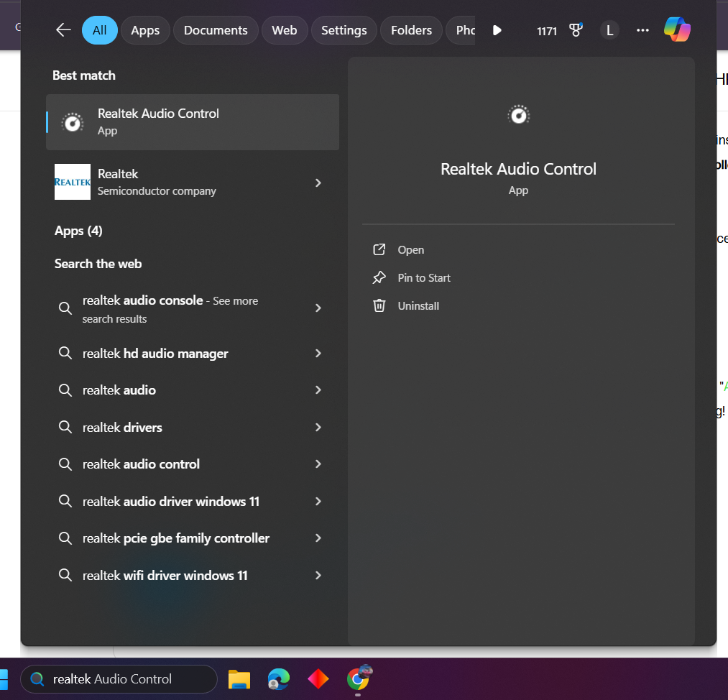The width and height of the screenshot is (728, 700).
Task: Select the Settings search filter
Action: [x=344, y=29]
